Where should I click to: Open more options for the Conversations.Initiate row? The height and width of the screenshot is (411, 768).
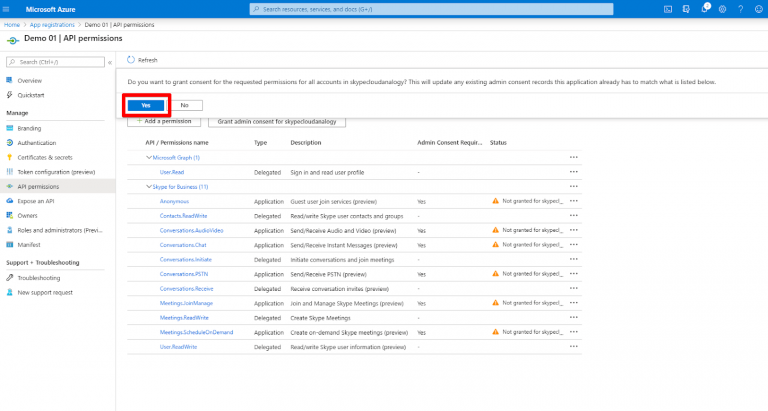click(574, 259)
